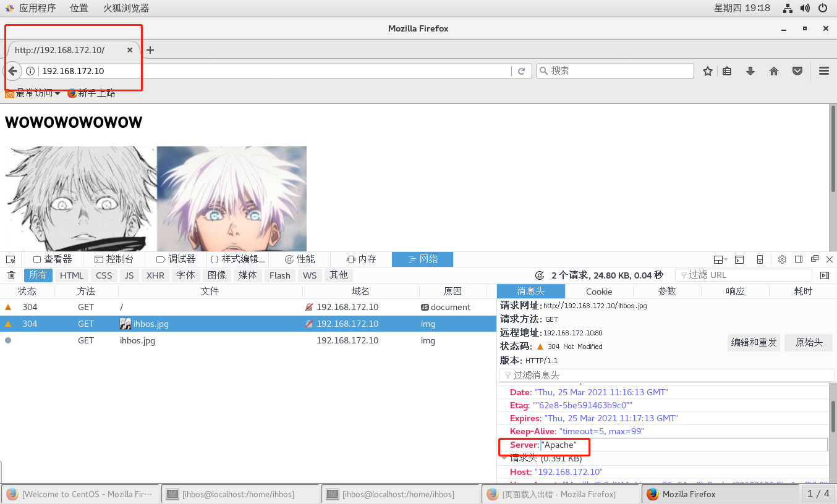Click the Pocket save icon
Screen dimensions: 837x504
coord(798,71)
